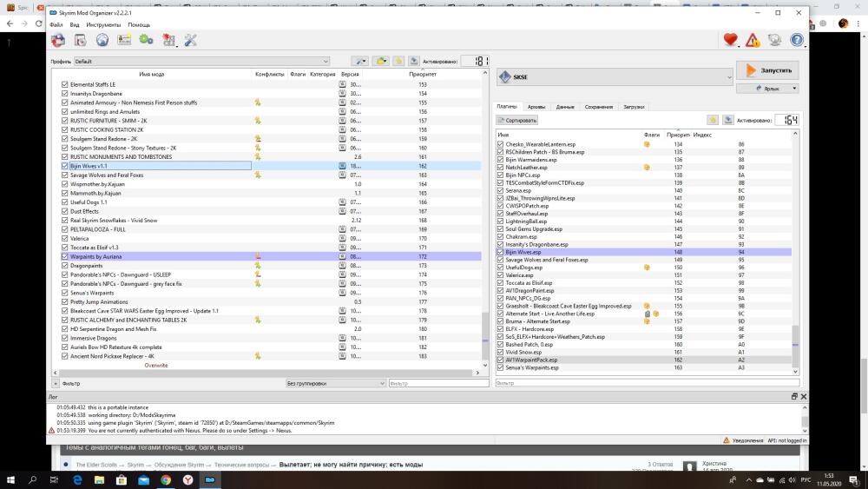
Task: Select the Overwrite entry in mod list
Action: (x=156, y=365)
